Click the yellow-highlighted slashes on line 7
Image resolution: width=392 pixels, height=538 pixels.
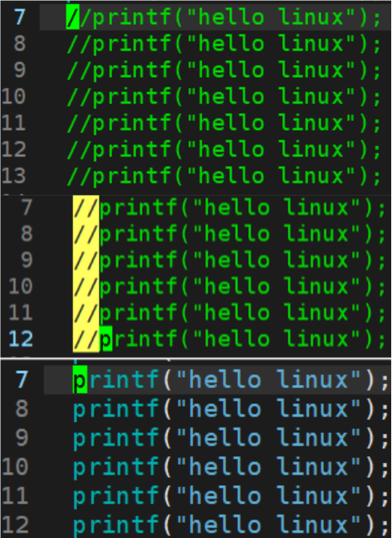click(86, 208)
